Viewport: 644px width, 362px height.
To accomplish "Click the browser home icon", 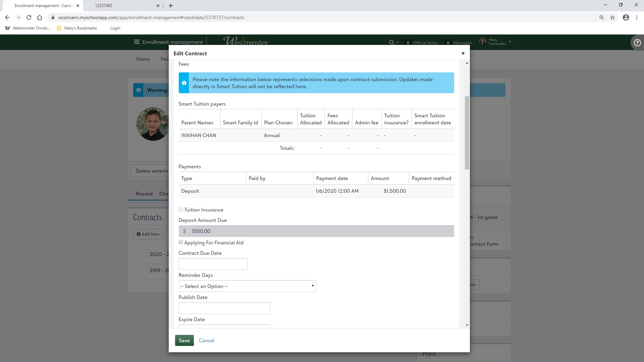I will (40, 17).
